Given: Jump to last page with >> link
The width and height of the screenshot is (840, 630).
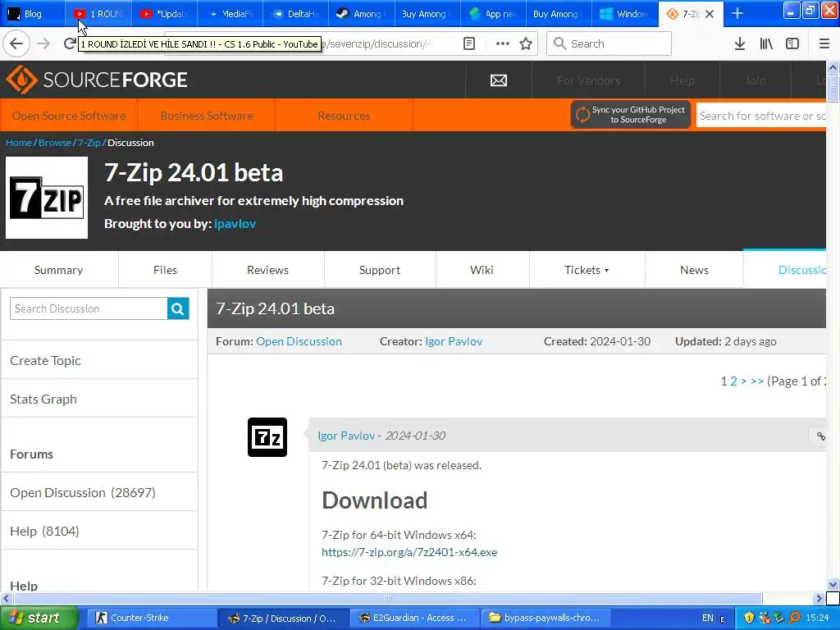Looking at the screenshot, I should pyautogui.click(x=757, y=381).
